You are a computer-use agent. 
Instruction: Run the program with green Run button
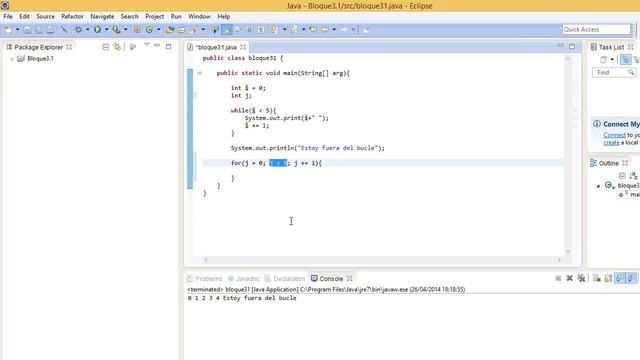pyautogui.click(x=97, y=29)
